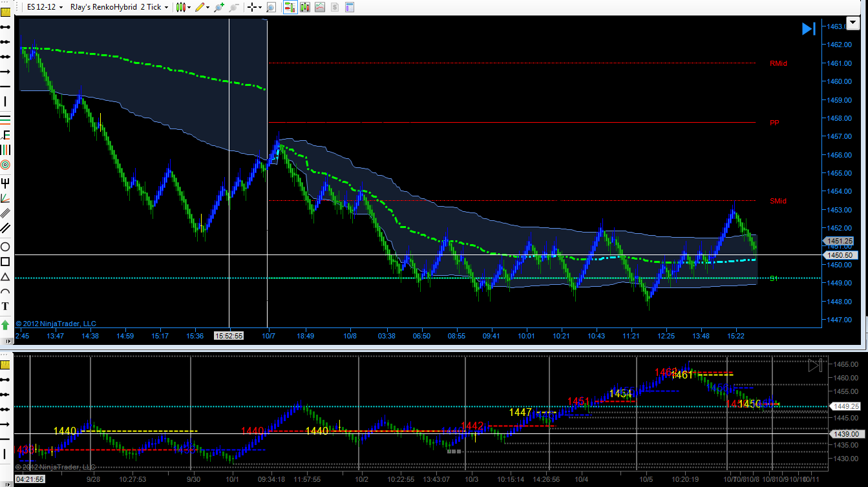Click the 18:49 time axis label
Screen dimensions: 868x487
tap(306, 336)
